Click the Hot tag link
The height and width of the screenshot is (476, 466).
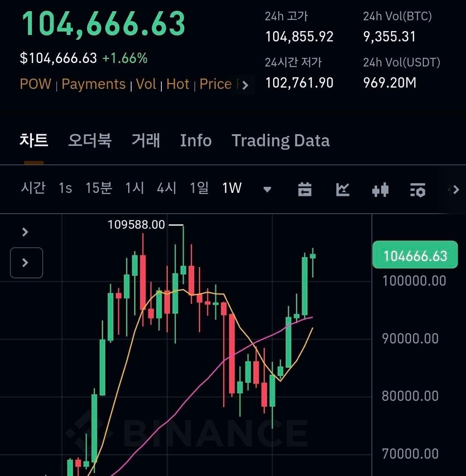pyautogui.click(x=178, y=84)
